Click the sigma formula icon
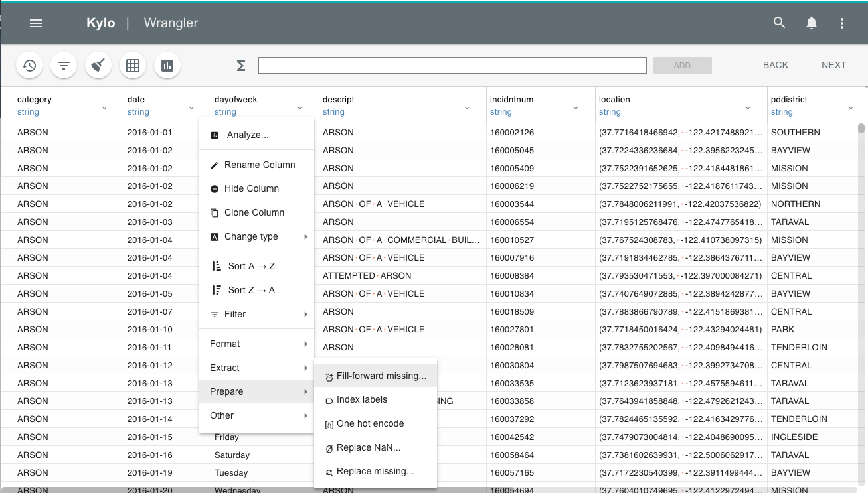 pos(241,65)
